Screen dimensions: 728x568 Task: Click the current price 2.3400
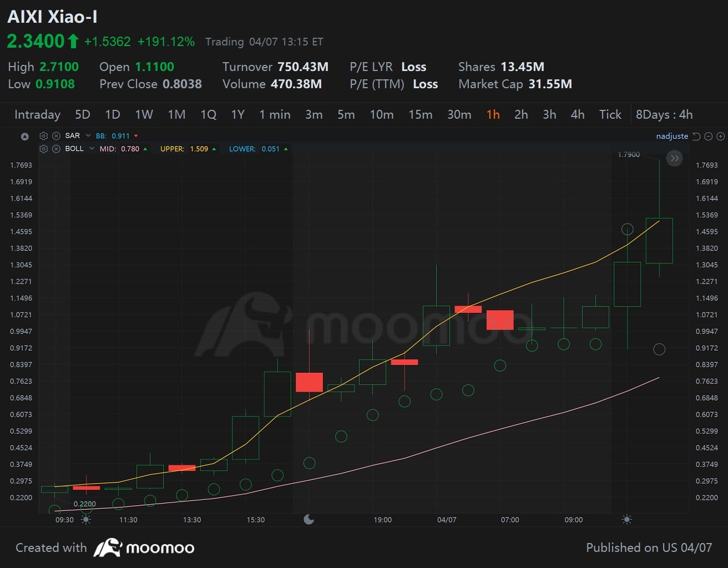[x=36, y=41]
